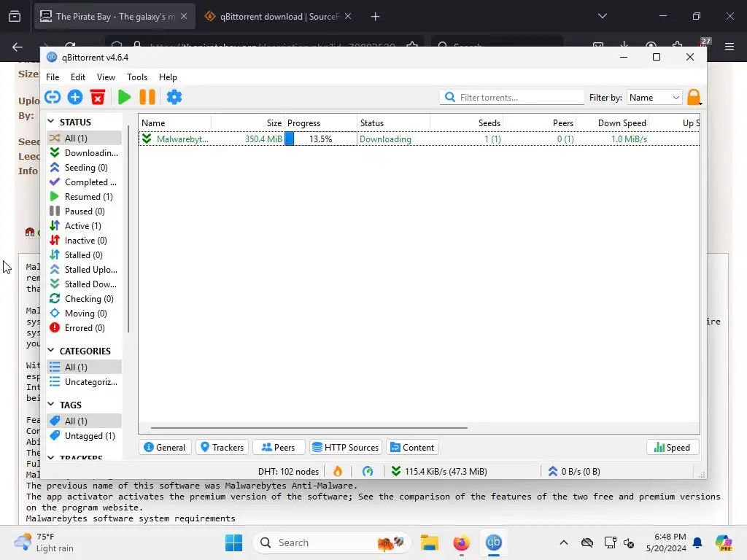
Task: Select the Uncategorized category filter
Action: click(x=85, y=382)
